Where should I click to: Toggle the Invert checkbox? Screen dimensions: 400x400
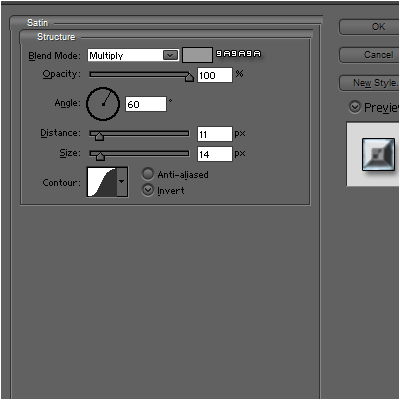[148, 190]
